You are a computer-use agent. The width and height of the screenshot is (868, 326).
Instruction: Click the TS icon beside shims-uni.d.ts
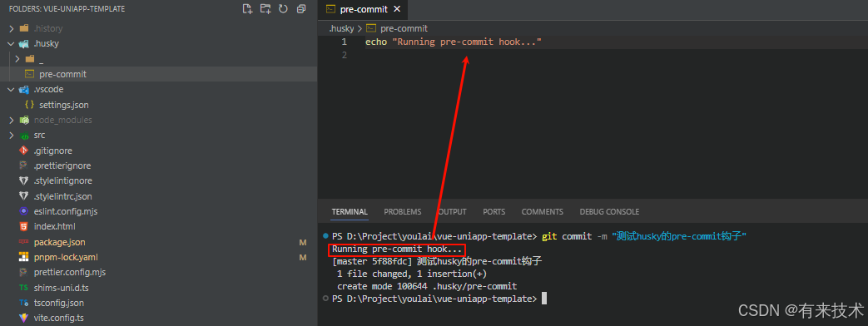[x=23, y=288]
